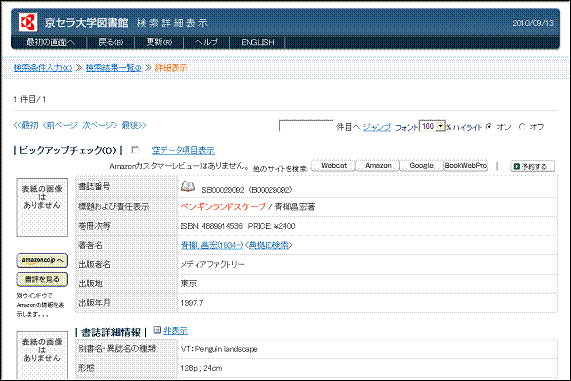Click the ジャンプ link

377,127
